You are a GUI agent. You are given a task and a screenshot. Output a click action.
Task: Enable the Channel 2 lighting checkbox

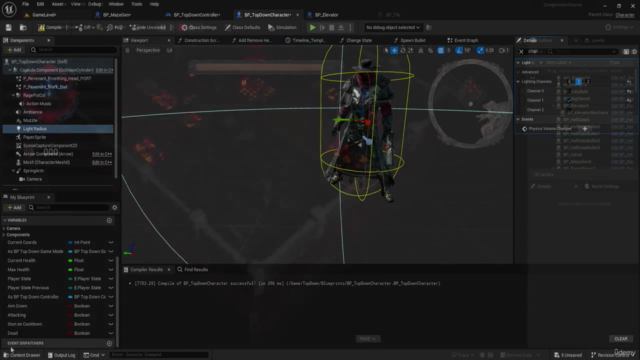[x=569, y=110]
